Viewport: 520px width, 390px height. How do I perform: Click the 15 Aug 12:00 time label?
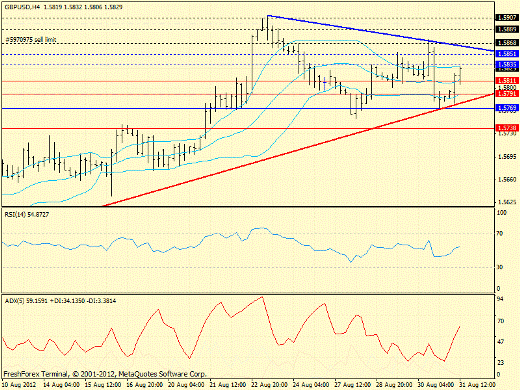pyautogui.click(x=103, y=385)
